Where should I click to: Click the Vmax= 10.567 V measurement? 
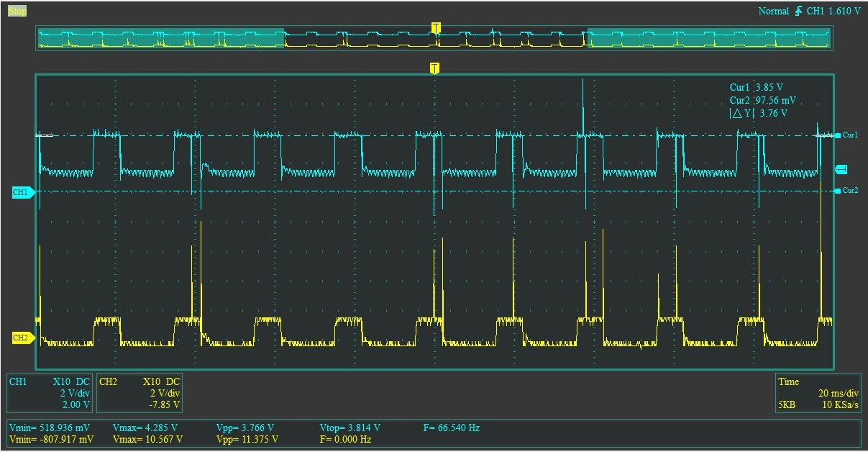pyautogui.click(x=147, y=439)
